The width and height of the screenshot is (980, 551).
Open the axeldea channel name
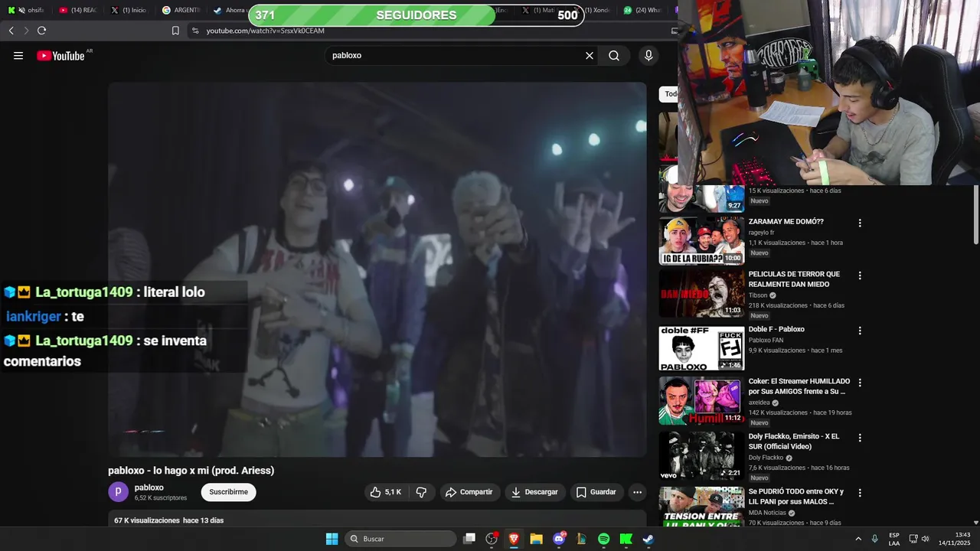pos(759,403)
